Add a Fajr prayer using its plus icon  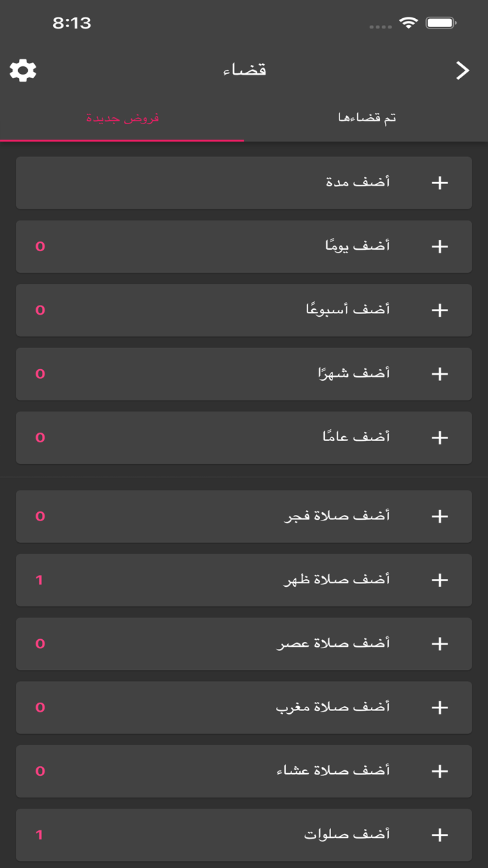[x=440, y=516]
